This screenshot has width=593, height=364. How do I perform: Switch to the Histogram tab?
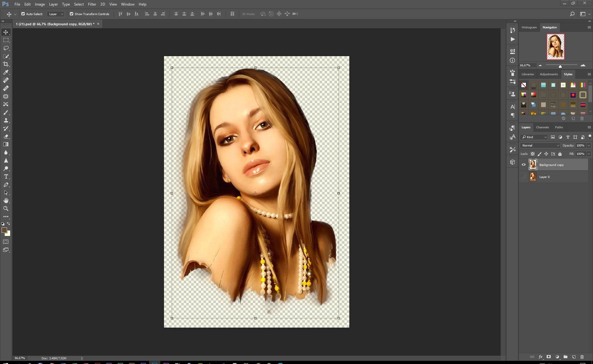[x=529, y=27]
